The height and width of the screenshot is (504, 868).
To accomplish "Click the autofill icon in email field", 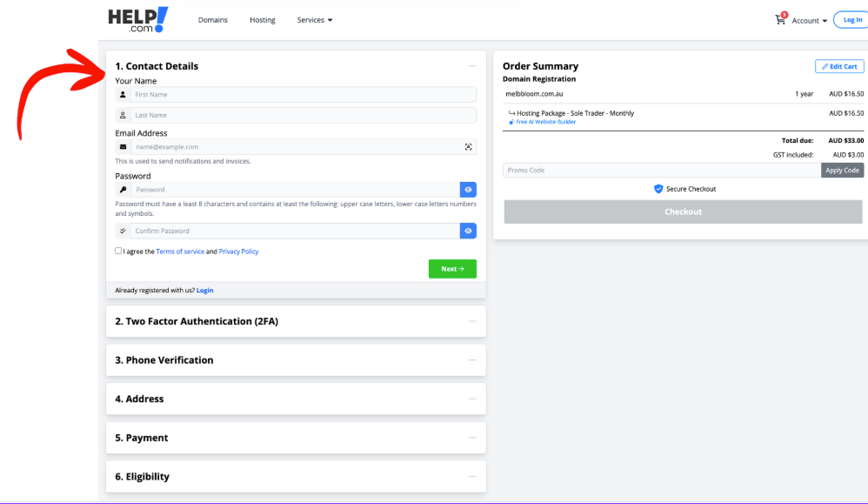I will tap(469, 147).
